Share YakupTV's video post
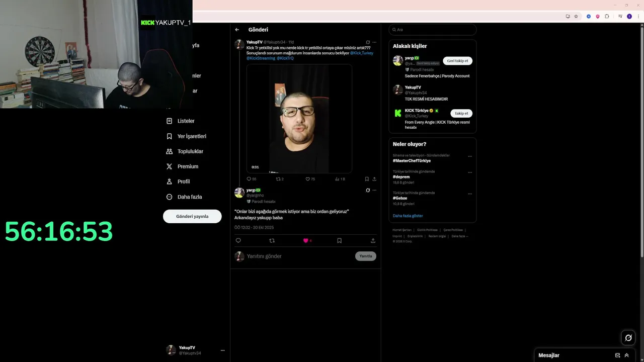Image resolution: width=644 pixels, height=362 pixels. coord(374,179)
